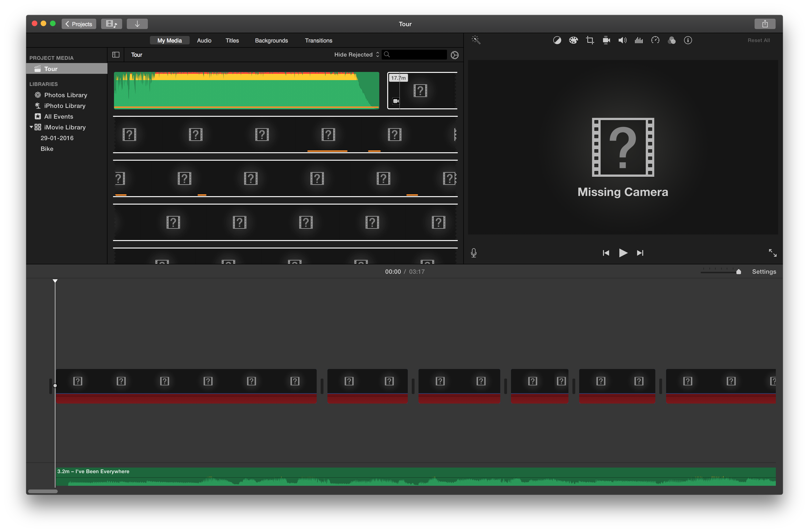Open the Volume adjustment tool
The height and width of the screenshot is (532, 809).
(622, 40)
